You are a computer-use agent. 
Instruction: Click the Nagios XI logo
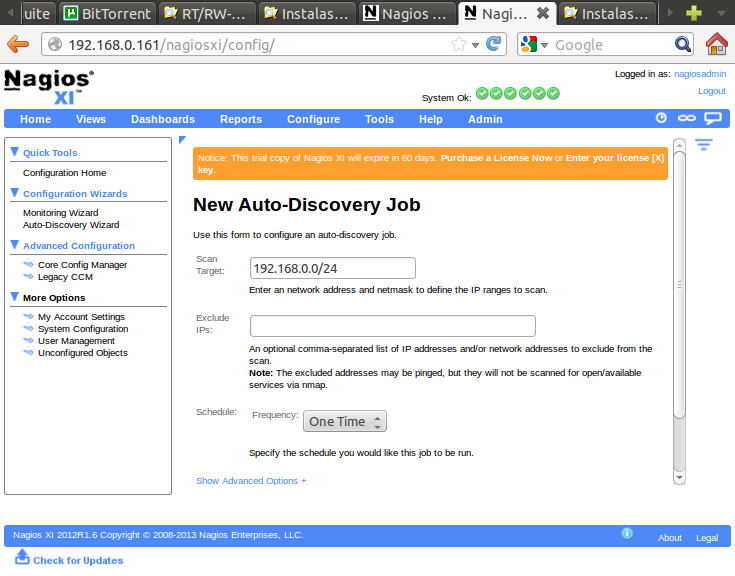[49, 87]
